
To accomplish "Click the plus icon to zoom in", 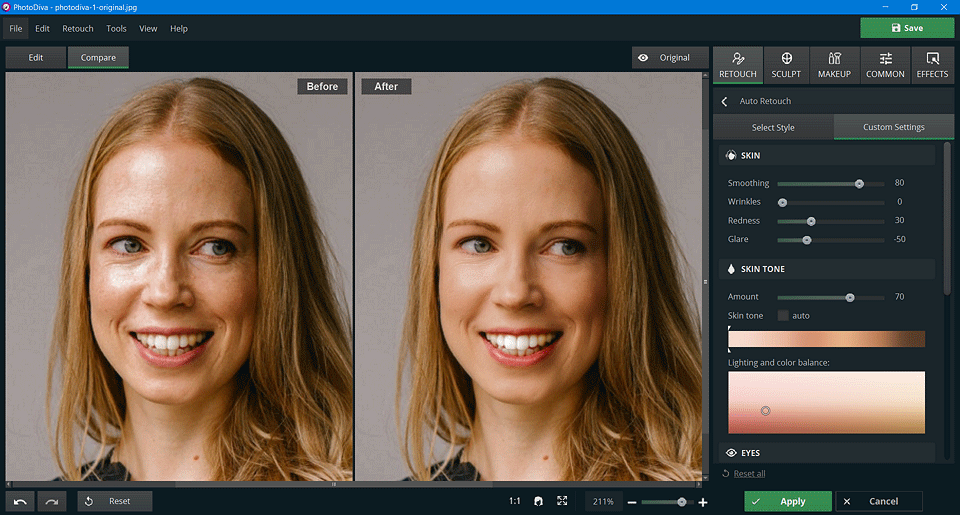I will coord(703,502).
